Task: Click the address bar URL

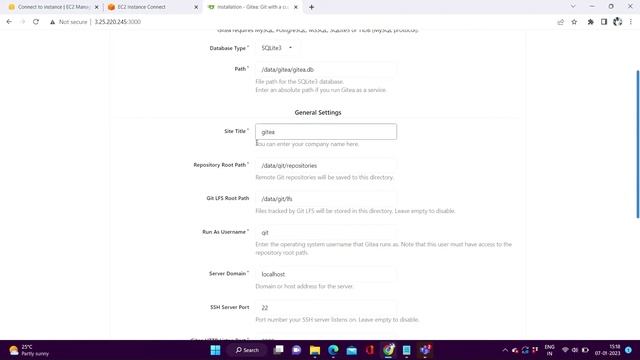Action: 118,22
